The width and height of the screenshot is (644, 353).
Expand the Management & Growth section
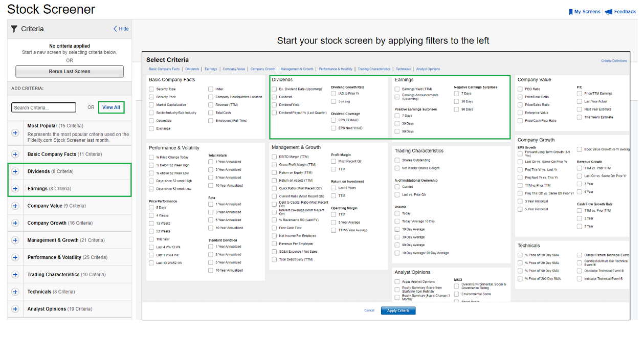(15, 240)
